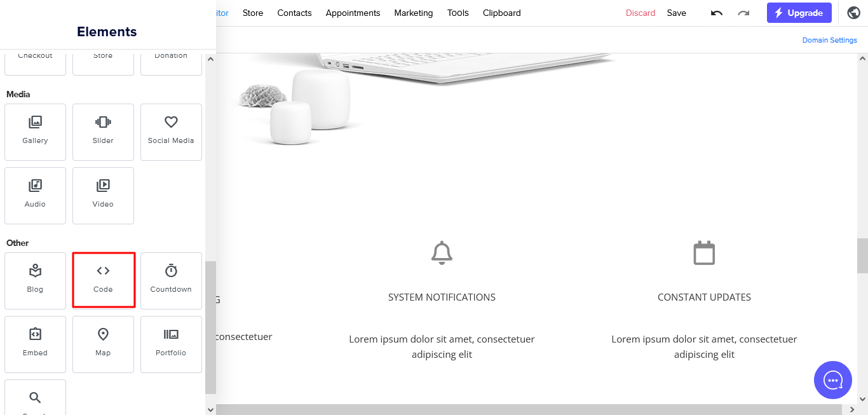Open the globe publish icon
This screenshot has width=868, height=415.
click(853, 13)
